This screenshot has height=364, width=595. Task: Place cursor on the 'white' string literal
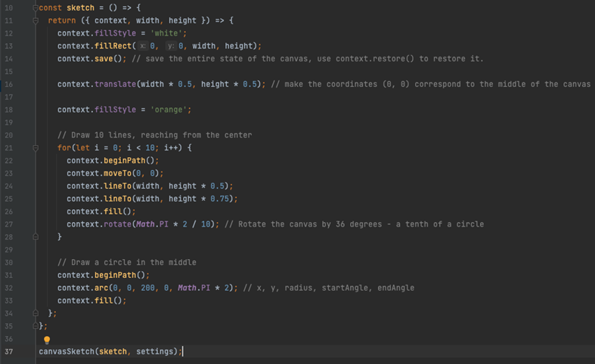(166, 33)
